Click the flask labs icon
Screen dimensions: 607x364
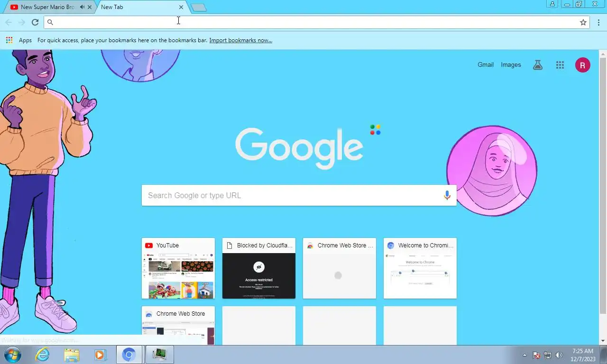pos(537,65)
